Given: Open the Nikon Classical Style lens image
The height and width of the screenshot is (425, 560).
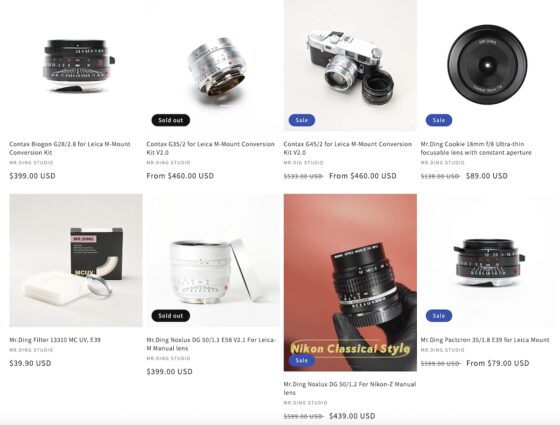Looking at the screenshot, I should (350, 282).
